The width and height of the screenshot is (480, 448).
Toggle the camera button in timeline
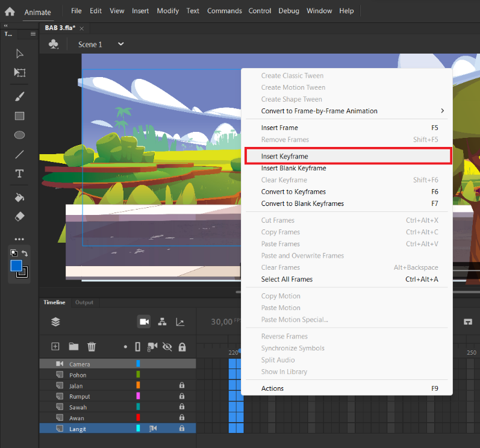point(144,322)
